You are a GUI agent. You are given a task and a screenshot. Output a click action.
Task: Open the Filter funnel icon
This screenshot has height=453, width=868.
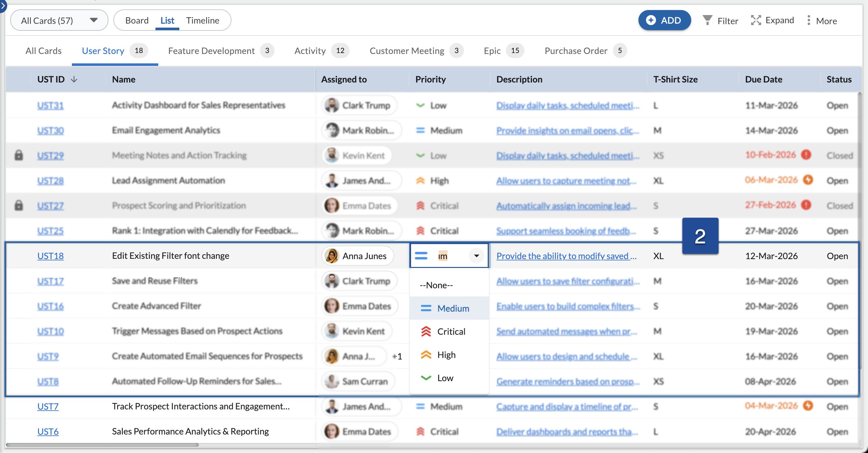tap(707, 20)
